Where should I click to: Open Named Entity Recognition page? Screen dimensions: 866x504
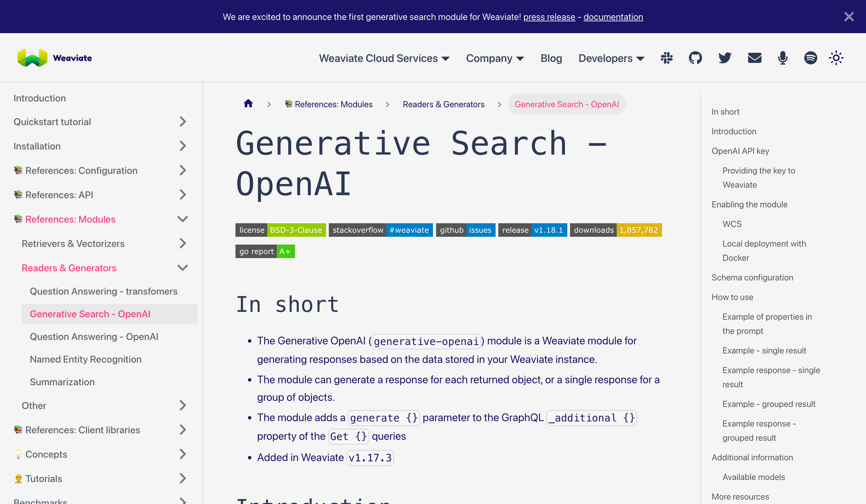pyautogui.click(x=86, y=359)
